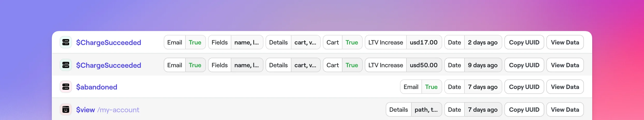Click the Details path tag on $view row
This screenshot has height=120, width=644.
(x=414, y=110)
